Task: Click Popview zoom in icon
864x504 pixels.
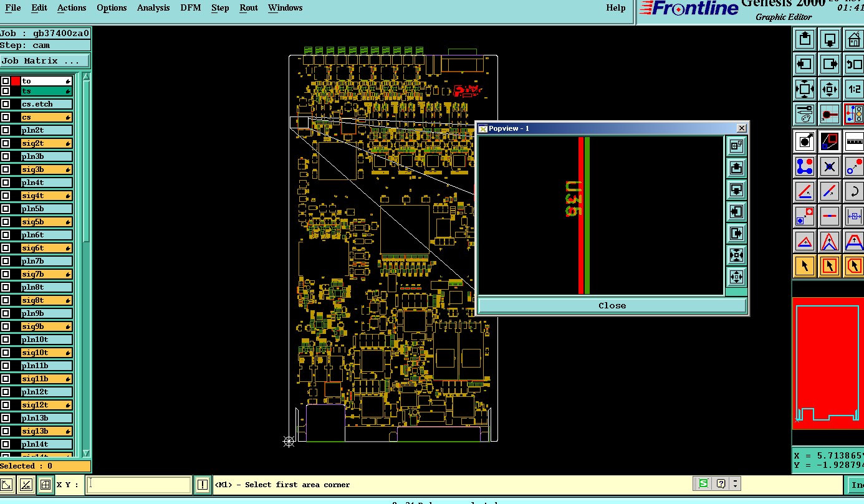Action: click(x=736, y=255)
